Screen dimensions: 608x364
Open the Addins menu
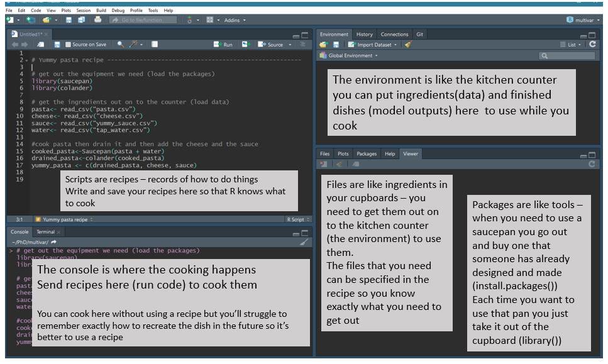coord(233,19)
